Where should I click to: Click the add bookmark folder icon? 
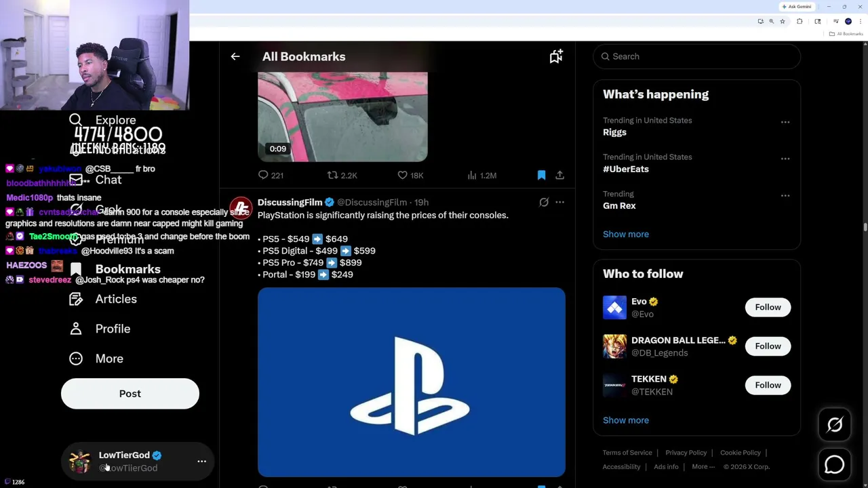[556, 57]
